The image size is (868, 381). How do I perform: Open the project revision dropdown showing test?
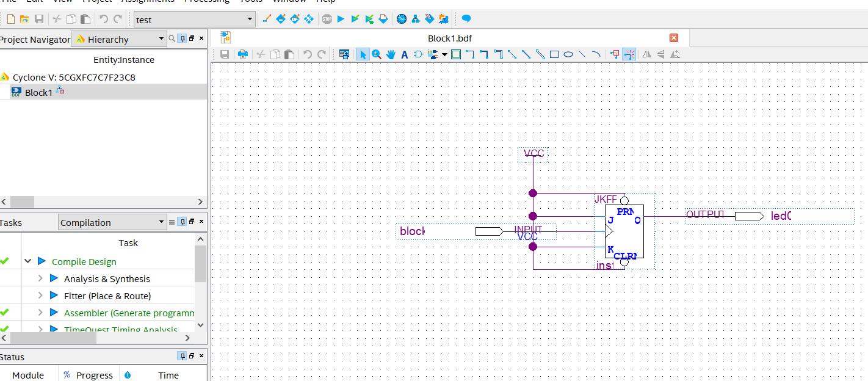click(x=194, y=20)
